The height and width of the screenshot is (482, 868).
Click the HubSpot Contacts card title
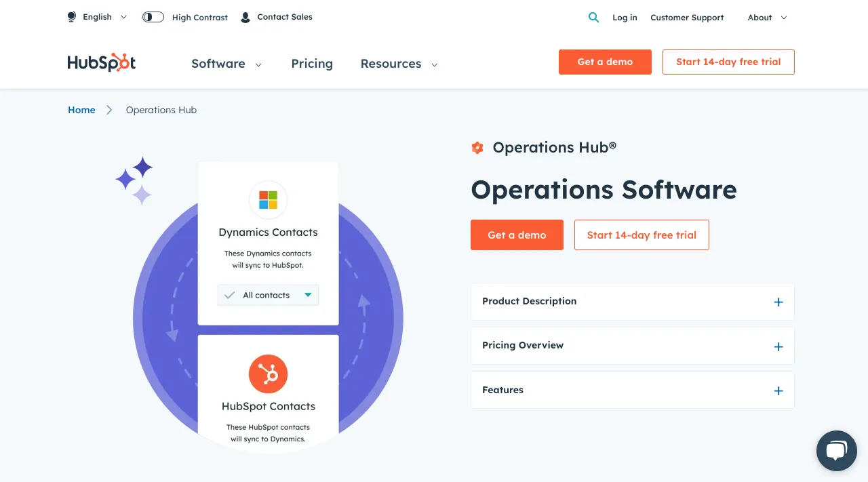[269, 406]
